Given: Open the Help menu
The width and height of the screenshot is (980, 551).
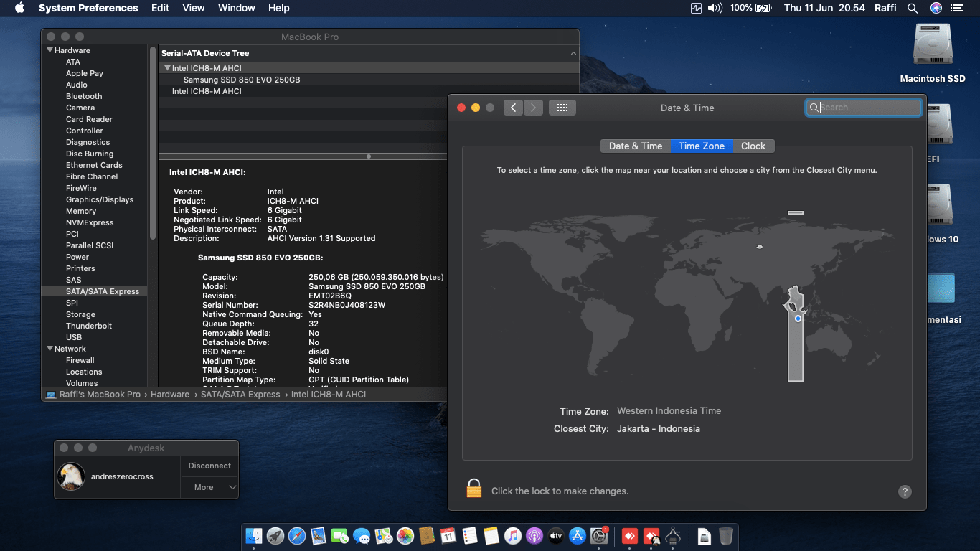Looking at the screenshot, I should tap(279, 8).
